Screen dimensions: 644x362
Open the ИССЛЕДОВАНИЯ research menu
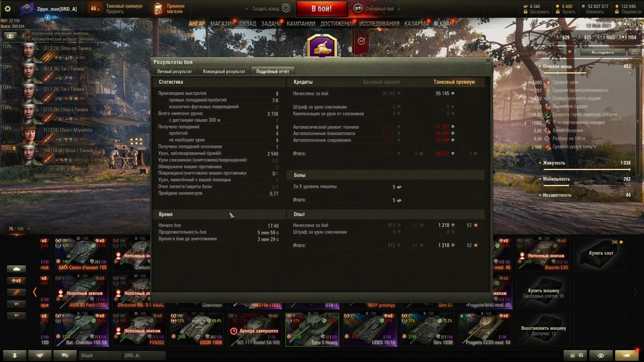click(379, 24)
